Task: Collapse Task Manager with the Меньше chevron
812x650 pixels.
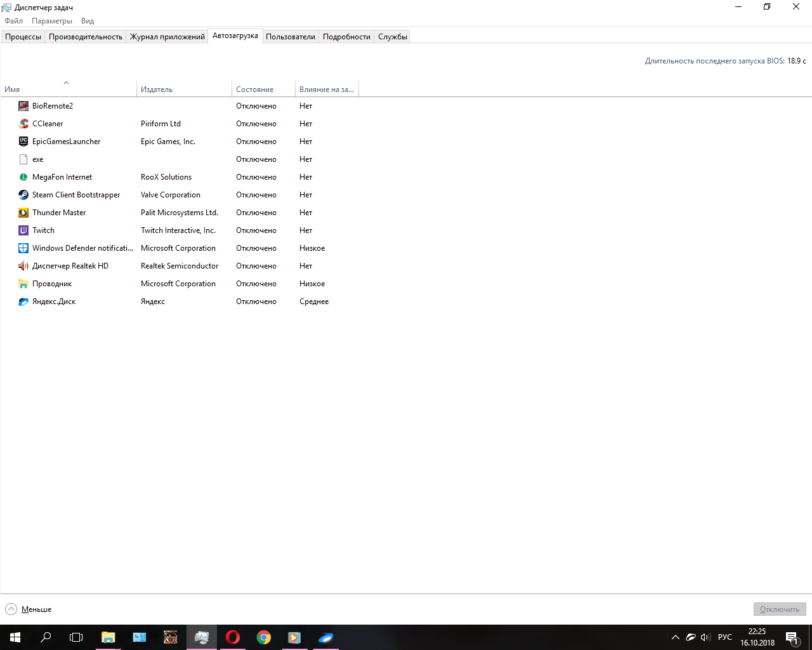Action: pyautogui.click(x=11, y=609)
